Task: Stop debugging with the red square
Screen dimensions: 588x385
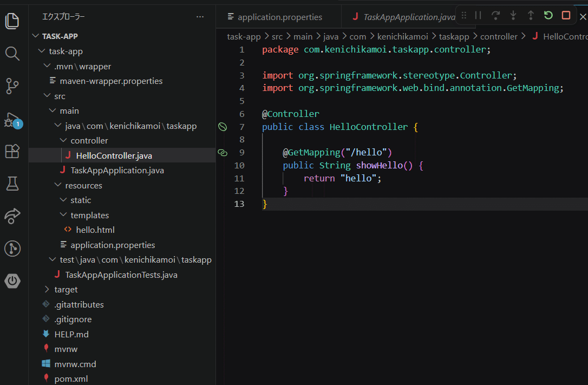Action: click(566, 15)
